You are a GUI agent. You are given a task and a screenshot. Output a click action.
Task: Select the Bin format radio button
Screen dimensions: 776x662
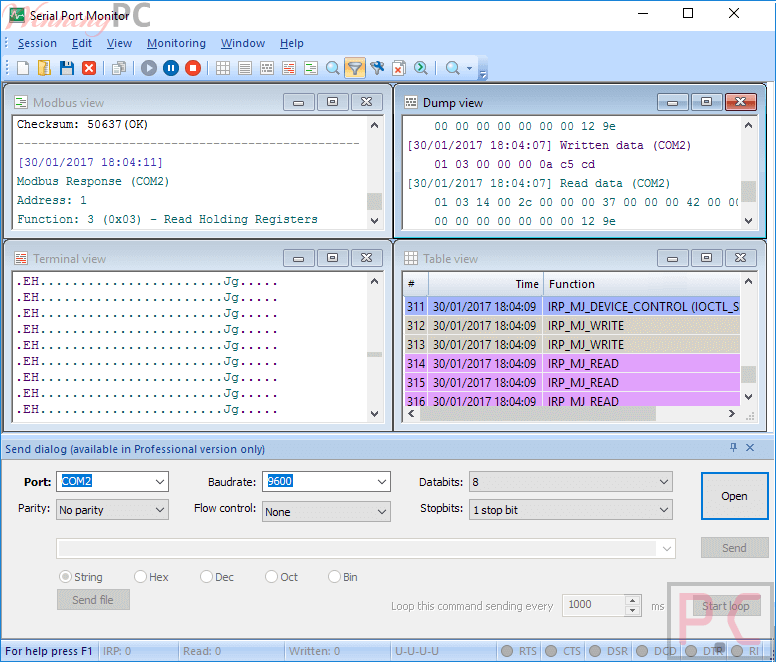335,577
